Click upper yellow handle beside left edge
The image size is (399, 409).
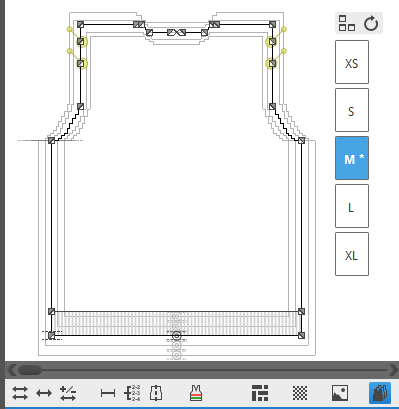(x=70, y=30)
